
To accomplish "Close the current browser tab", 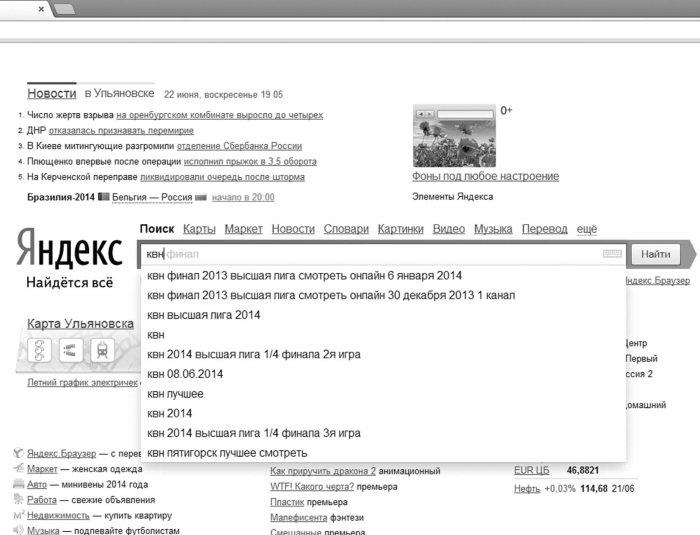I will pyautogui.click(x=41, y=8).
